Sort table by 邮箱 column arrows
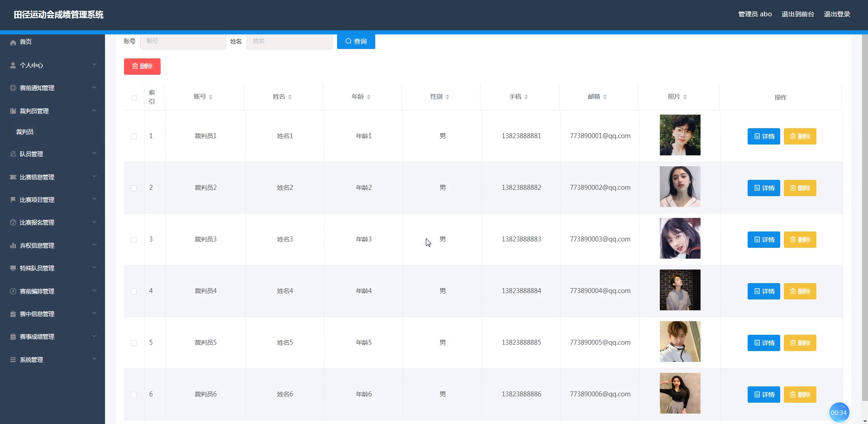The image size is (868, 424). [x=605, y=97]
